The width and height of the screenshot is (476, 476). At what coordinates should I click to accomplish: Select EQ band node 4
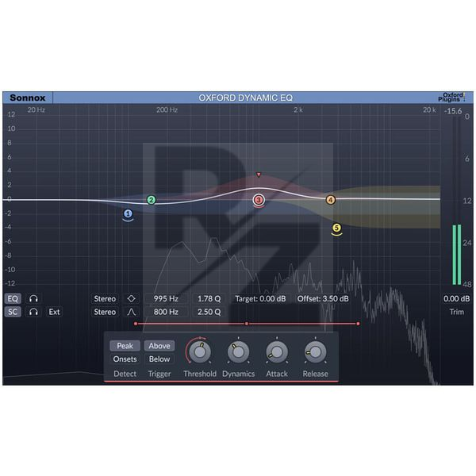331,200
